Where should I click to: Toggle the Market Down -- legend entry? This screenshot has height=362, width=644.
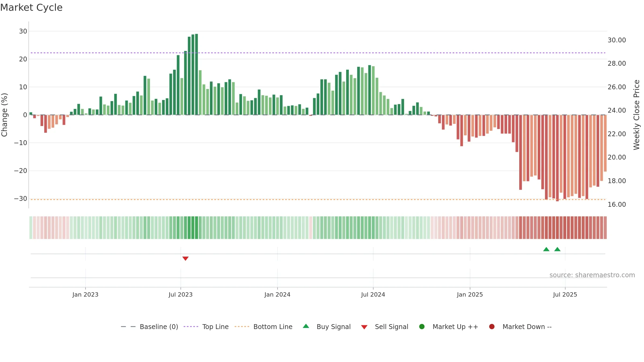[x=520, y=327]
